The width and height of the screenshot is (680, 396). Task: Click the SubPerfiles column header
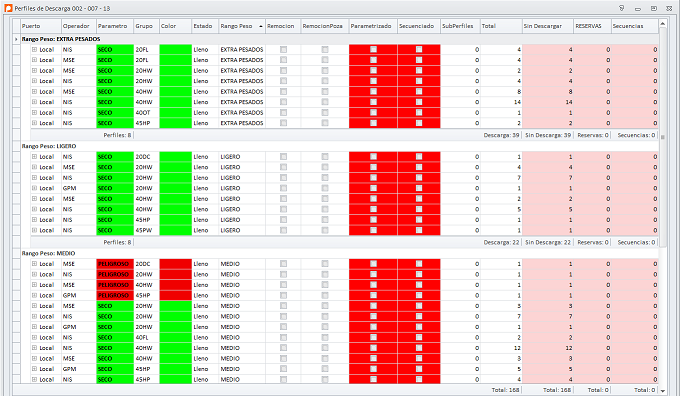460,26
